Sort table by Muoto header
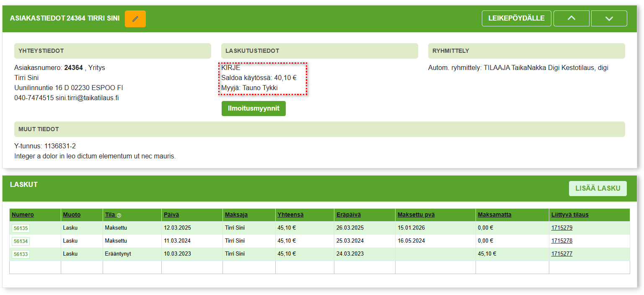The width and height of the screenshot is (644, 295). [x=72, y=215]
